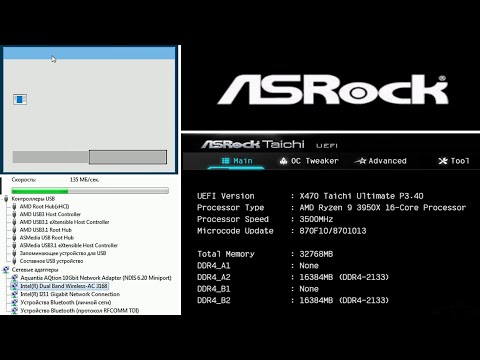Open the Advanced tab in UEFI
The width and height of the screenshot is (480, 360).
pos(381,161)
